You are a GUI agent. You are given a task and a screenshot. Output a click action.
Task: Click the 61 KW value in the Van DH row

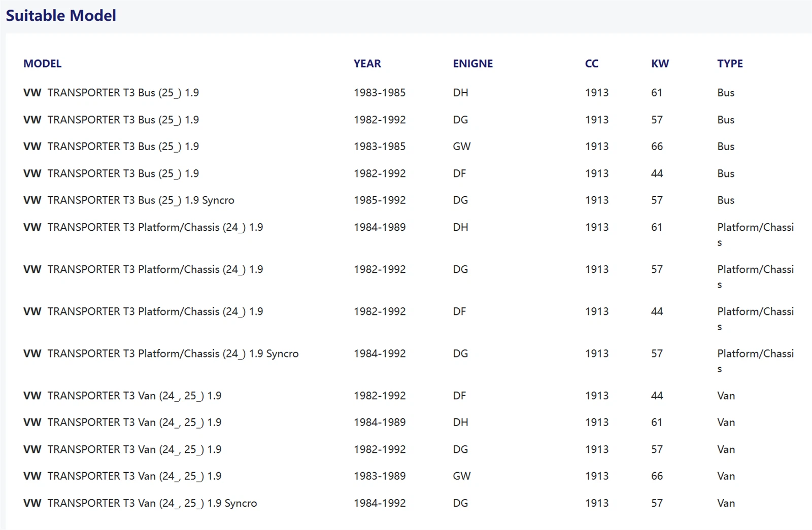point(657,422)
